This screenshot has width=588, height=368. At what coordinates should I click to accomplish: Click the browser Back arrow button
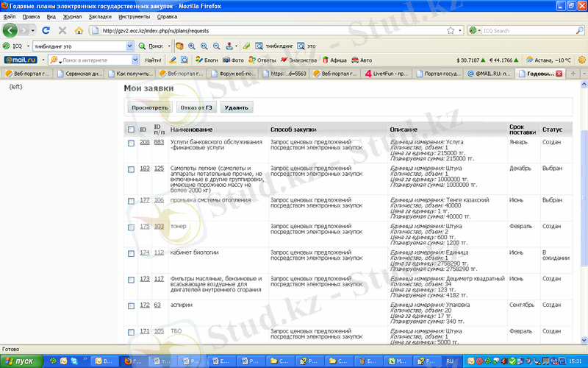[x=10, y=30]
